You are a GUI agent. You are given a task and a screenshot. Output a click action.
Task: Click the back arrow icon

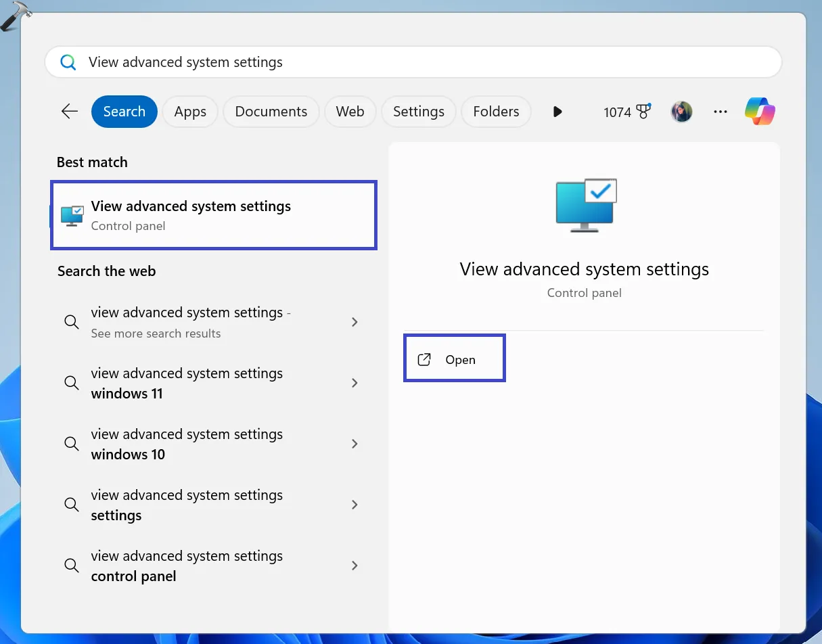pos(70,112)
